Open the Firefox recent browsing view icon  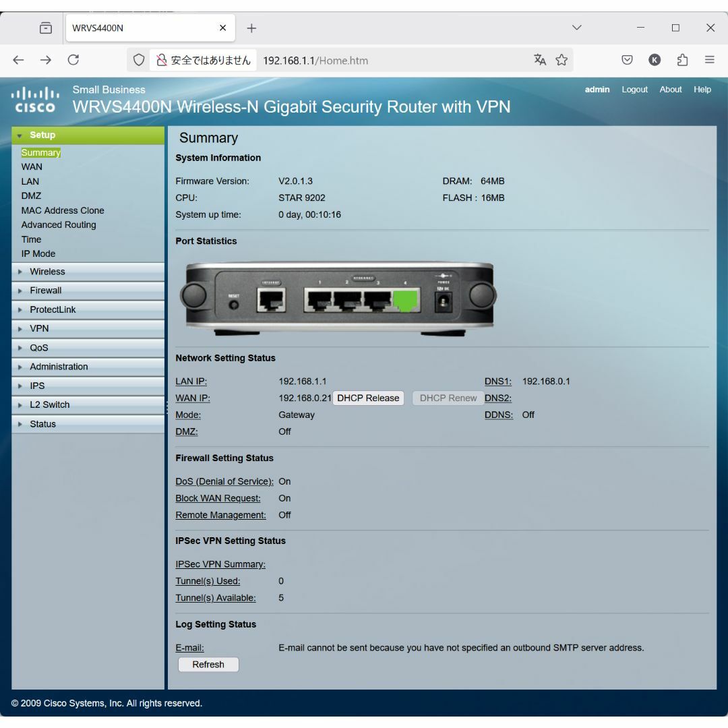(46, 28)
